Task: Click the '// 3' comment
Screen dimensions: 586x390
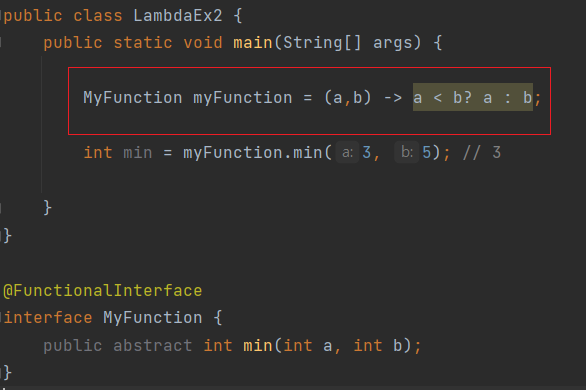Action: tap(482, 152)
